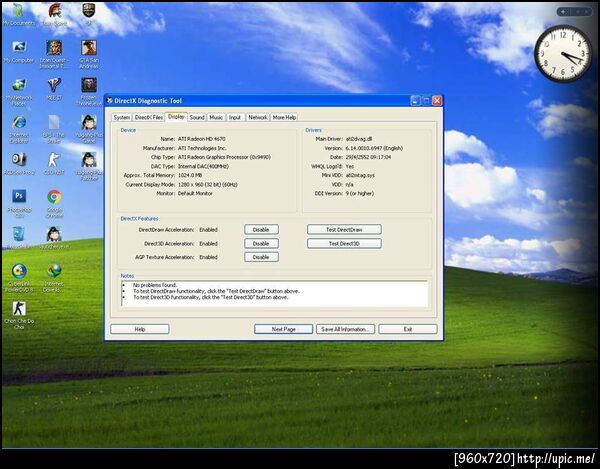600x469 pixels.
Task: Click the Test DirectDraw button
Action: pos(344,230)
